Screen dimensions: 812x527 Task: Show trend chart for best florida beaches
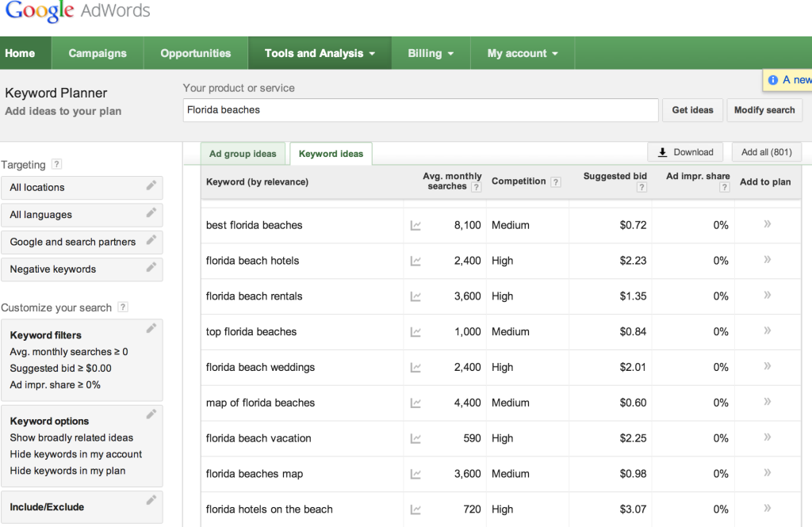[416, 226]
